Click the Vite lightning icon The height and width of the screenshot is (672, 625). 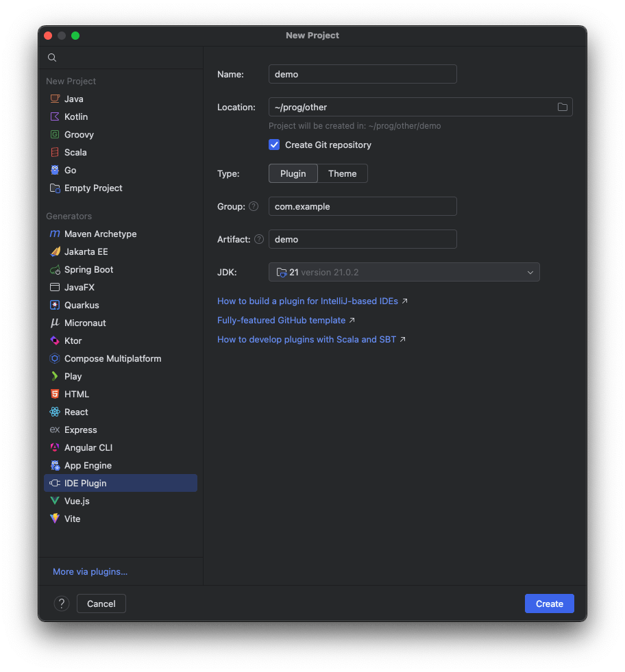(x=55, y=519)
